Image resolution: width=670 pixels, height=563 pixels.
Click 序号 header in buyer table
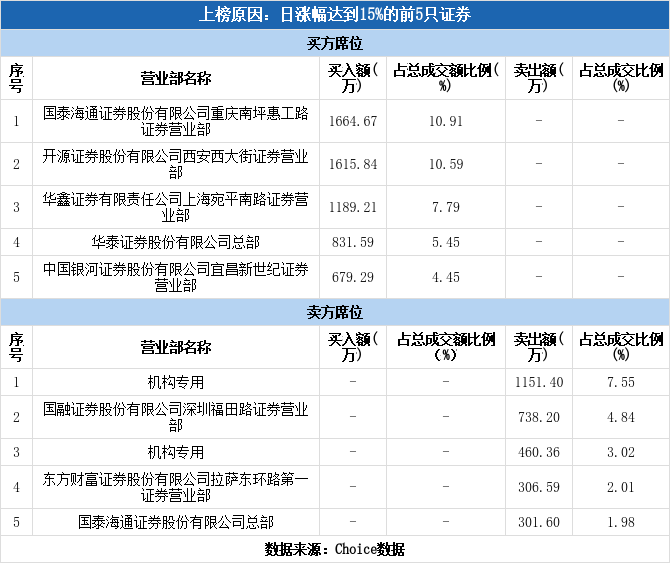click(x=16, y=78)
